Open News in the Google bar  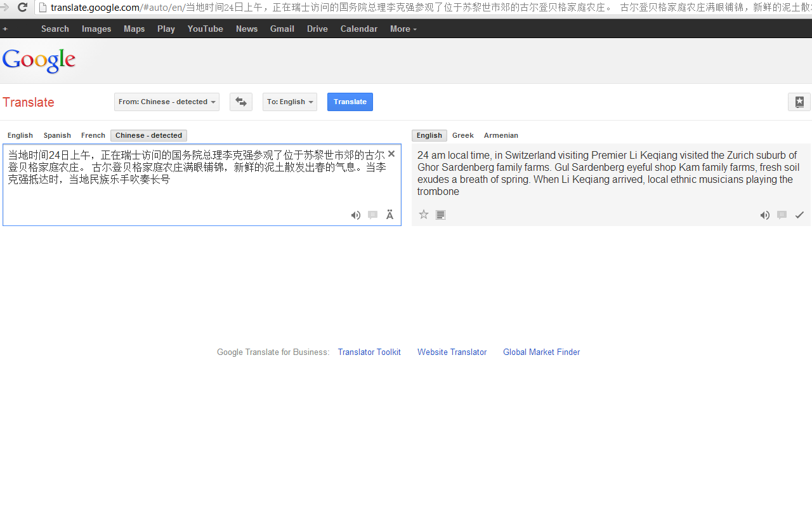click(x=247, y=29)
